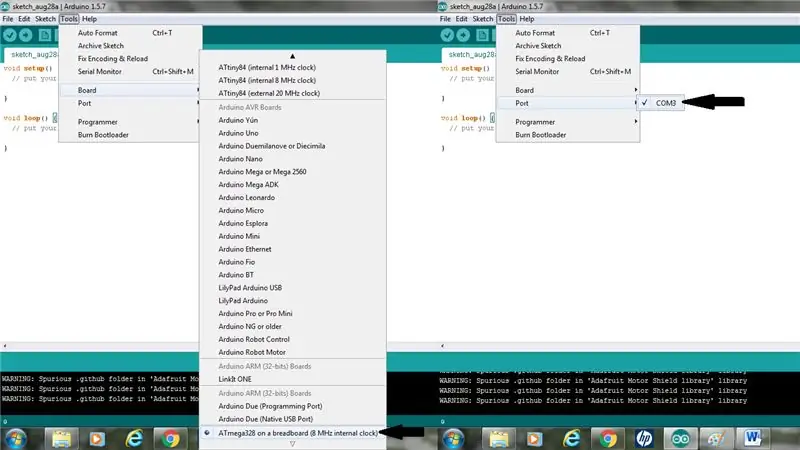The image size is (800, 450).
Task: Open Windows Start orb on left taskbar
Action: (x=15, y=439)
